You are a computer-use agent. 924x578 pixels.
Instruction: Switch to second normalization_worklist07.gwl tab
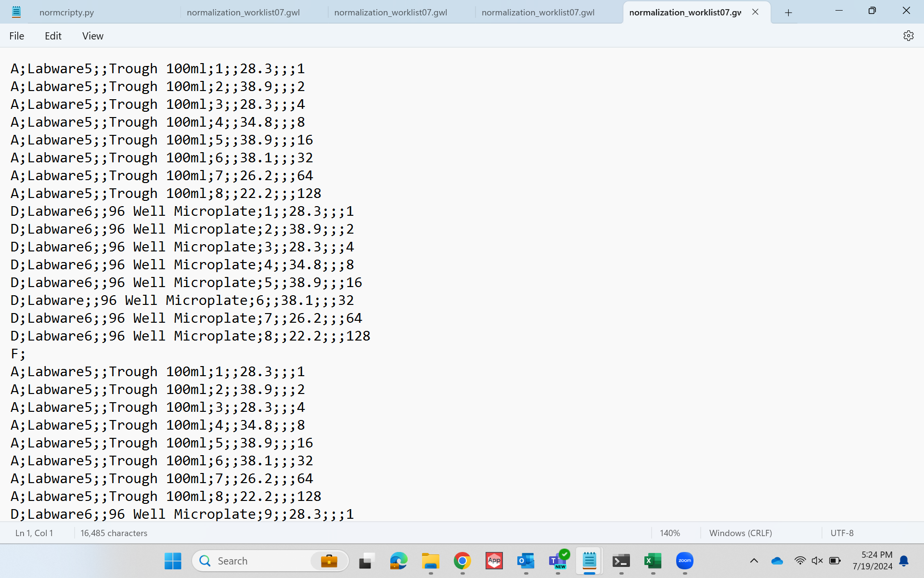pyautogui.click(x=243, y=13)
